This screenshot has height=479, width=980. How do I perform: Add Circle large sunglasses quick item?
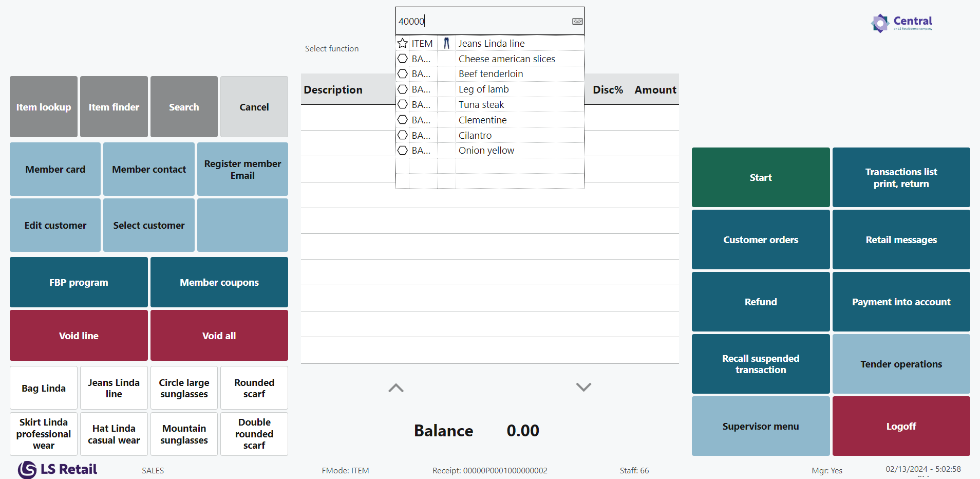coord(184,388)
